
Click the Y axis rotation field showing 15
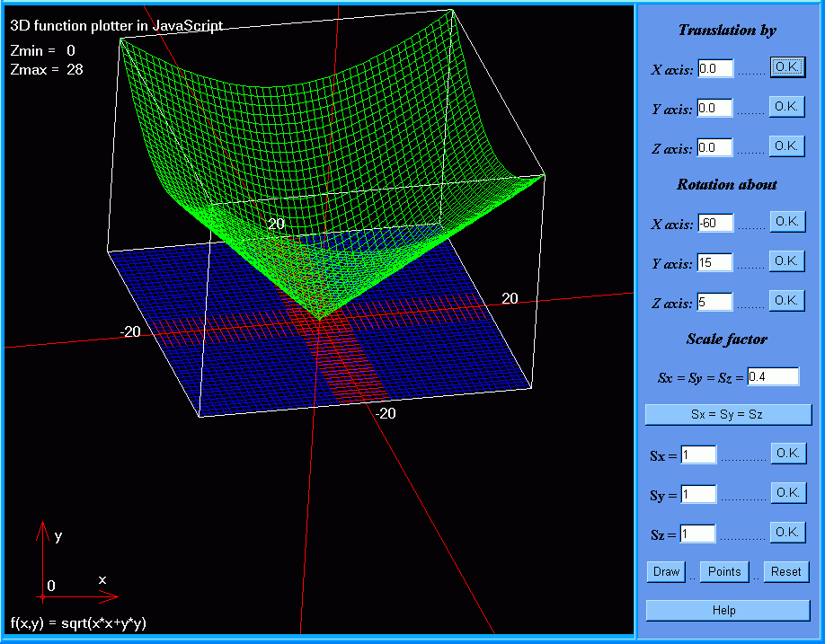(x=715, y=263)
